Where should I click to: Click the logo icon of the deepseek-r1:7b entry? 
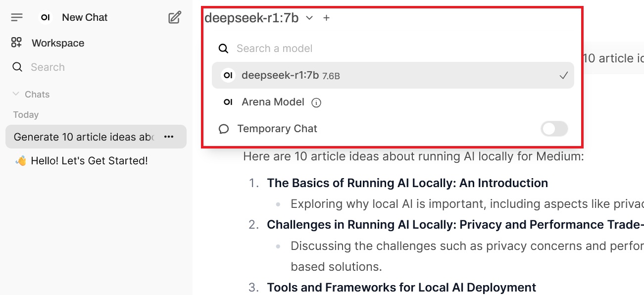228,75
